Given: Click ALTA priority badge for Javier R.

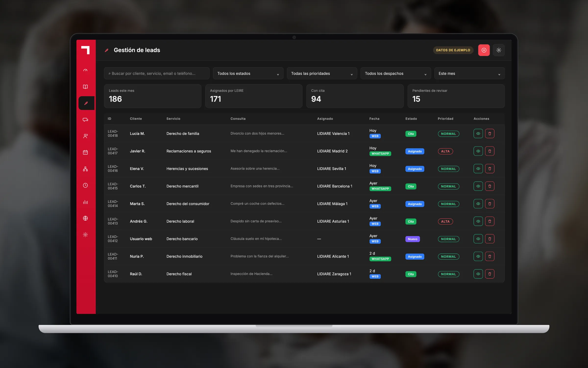Looking at the screenshot, I should (x=445, y=151).
